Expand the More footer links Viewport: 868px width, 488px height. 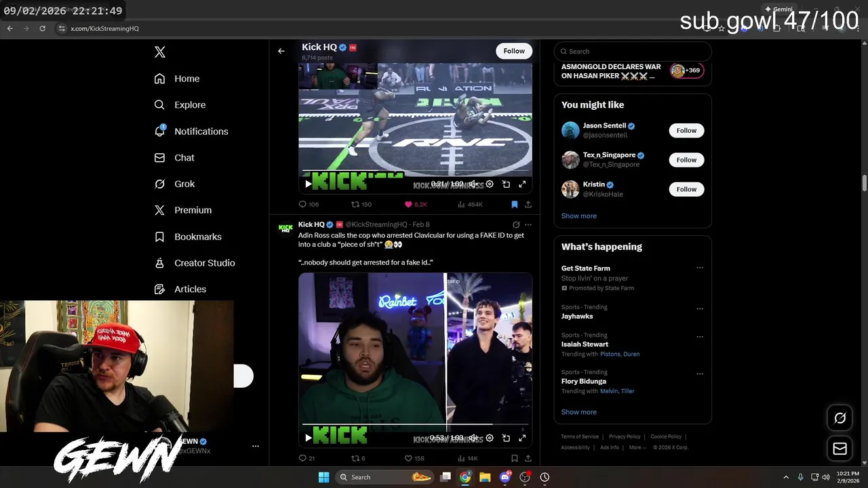pos(637,447)
